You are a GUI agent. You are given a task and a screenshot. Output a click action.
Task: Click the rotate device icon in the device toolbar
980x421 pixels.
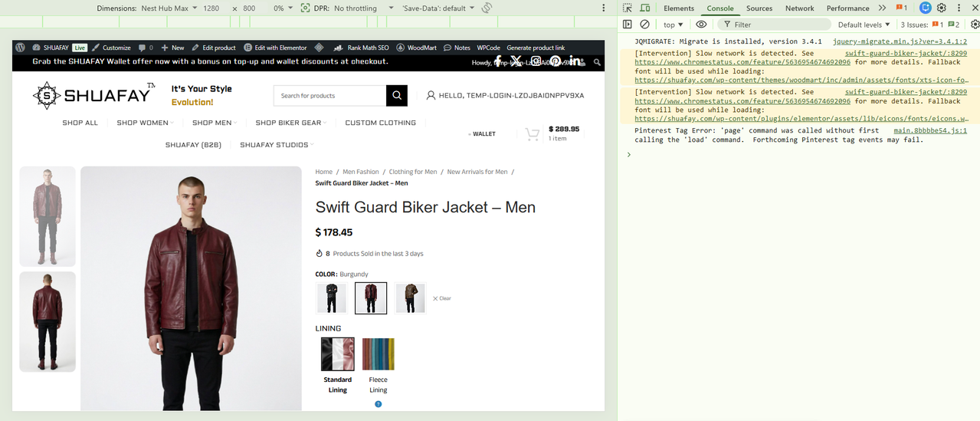487,8
